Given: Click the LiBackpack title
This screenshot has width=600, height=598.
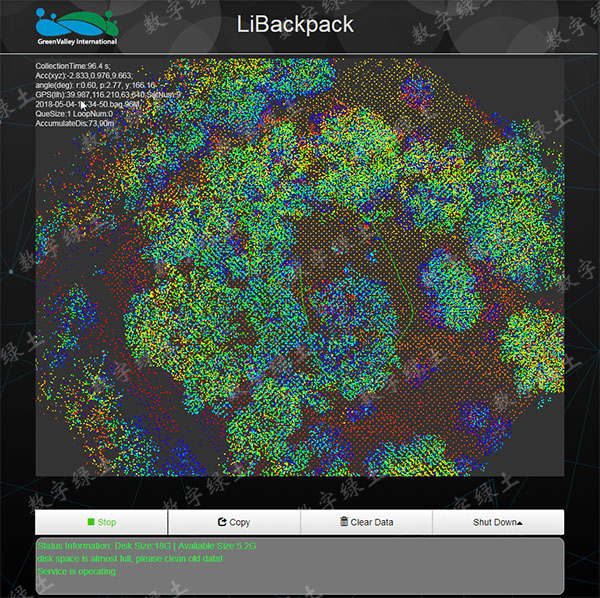Looking at the screenshot, I should tap(295, 24).
